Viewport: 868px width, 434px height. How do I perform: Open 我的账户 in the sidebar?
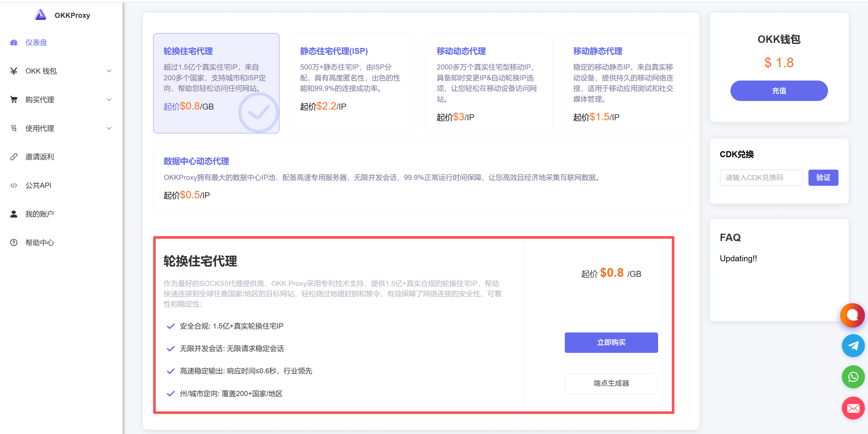[61, 214]
